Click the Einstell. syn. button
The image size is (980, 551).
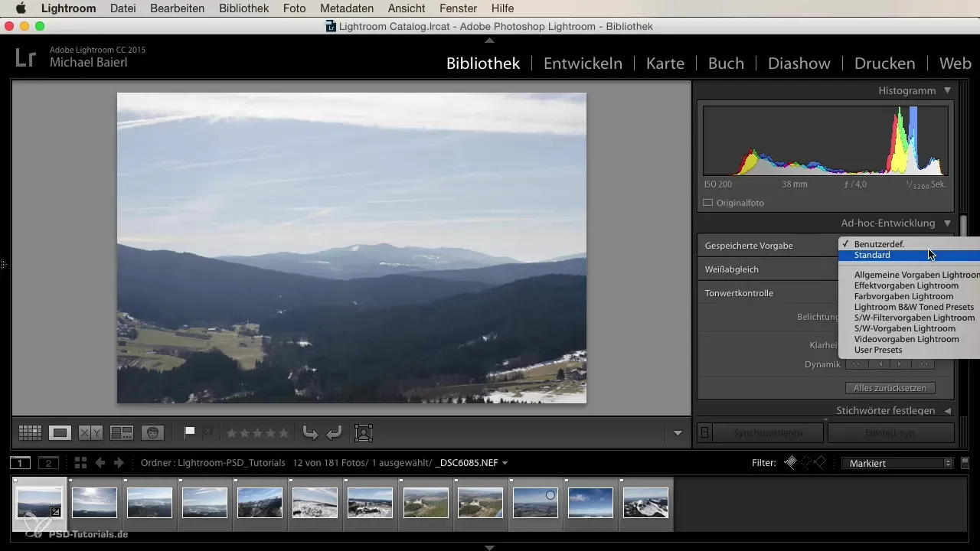(x=890, y=433)
